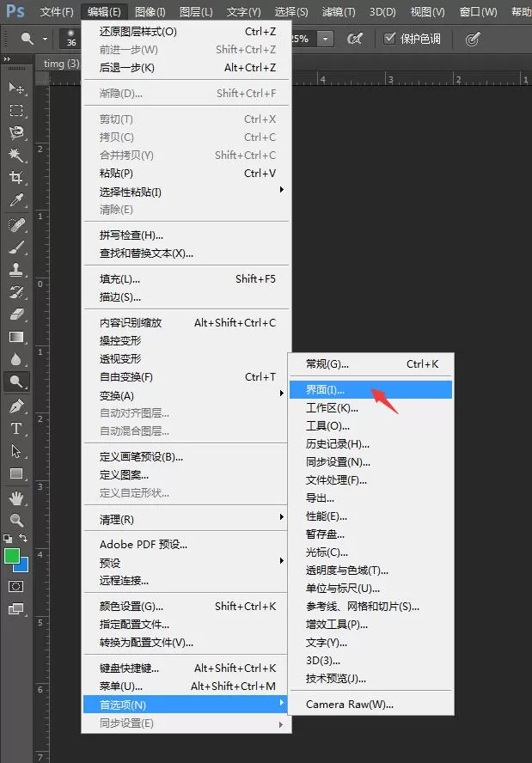The height and width of the screenshot is (763, 532).
Task: Enable airbrush mode in options bar
Action: (x=355, y=39)
